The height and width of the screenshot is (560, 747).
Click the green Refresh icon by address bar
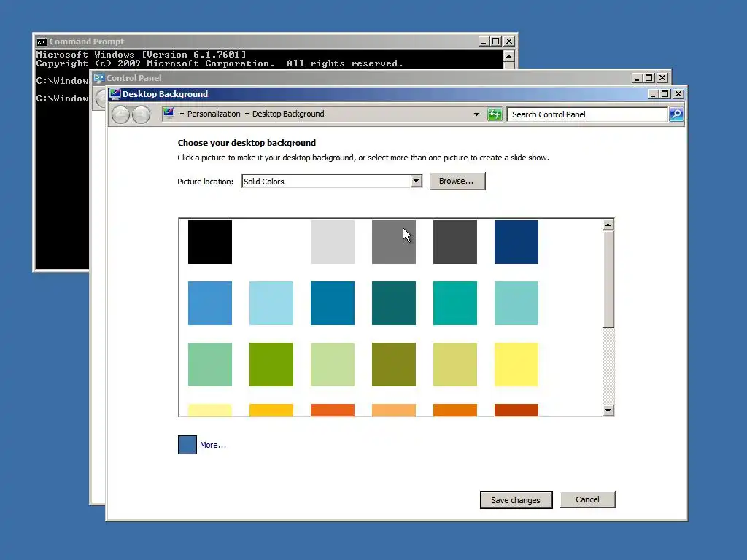[495, 114]
